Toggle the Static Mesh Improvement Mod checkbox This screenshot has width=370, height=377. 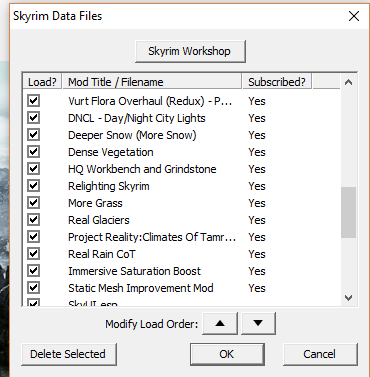[x=34, y=288]
